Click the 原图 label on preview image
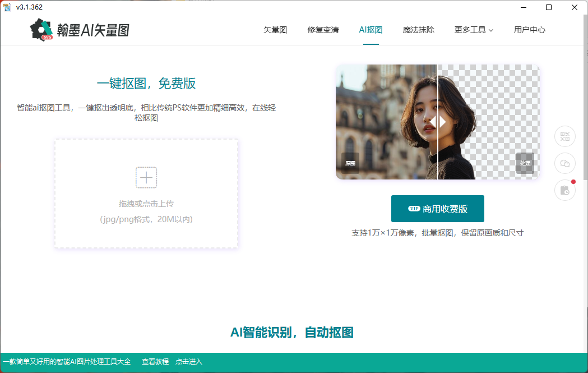Viewport: 588px width, 373px height. (350, 163)
